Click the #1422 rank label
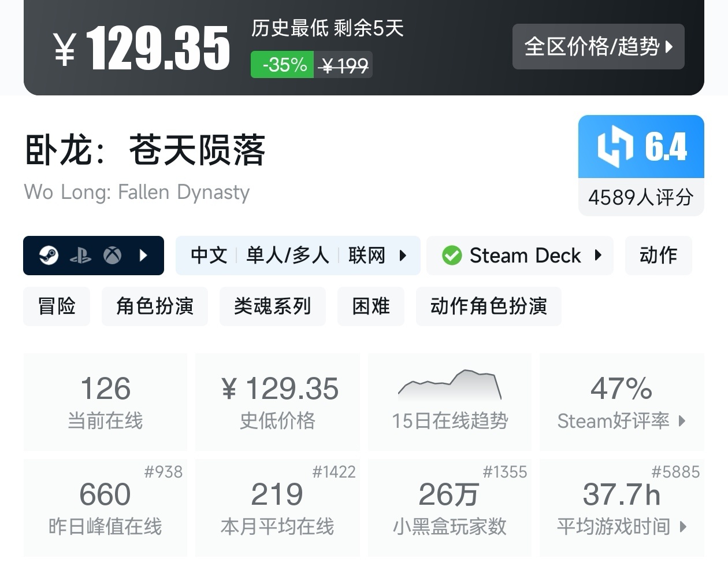The width and height of the screenshot is (728, 562). (x=334, y=472)
